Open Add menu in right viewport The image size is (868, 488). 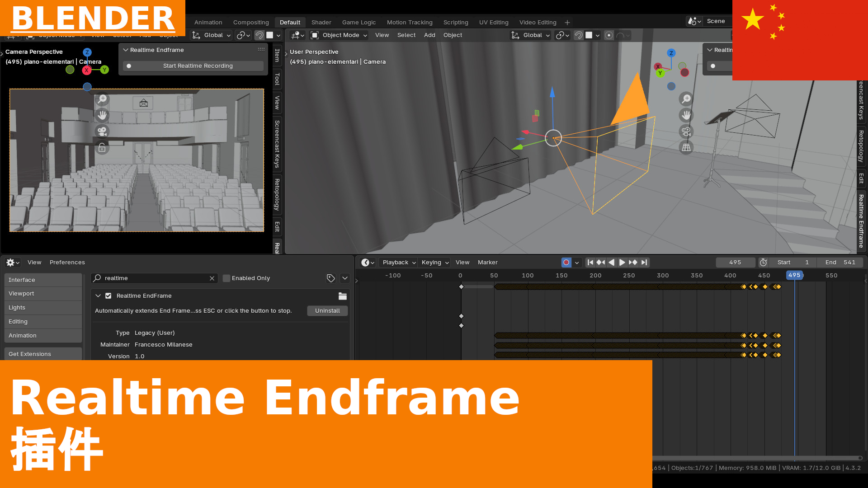click(429, 35)
